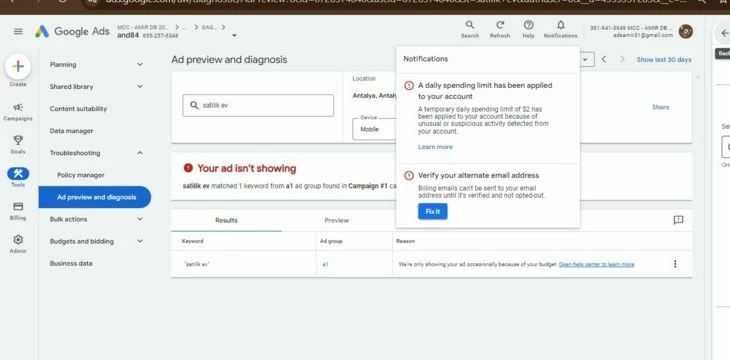Switch to the Results tab

226,220
